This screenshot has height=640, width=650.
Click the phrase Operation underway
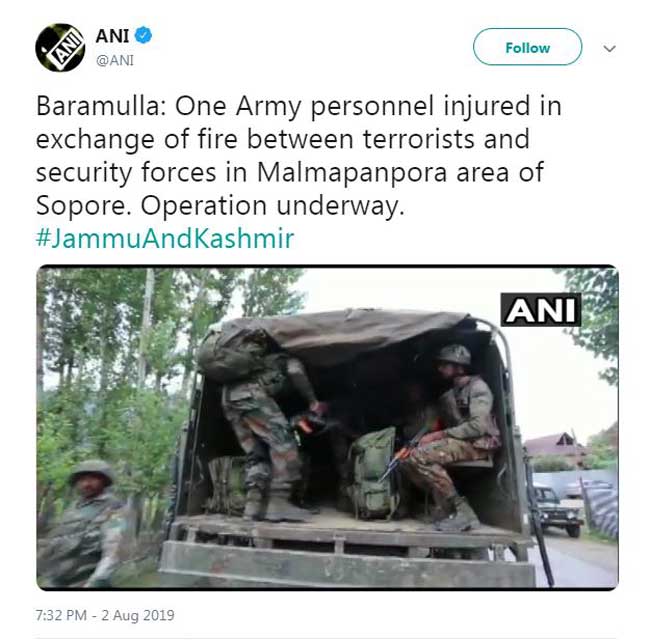272,206
